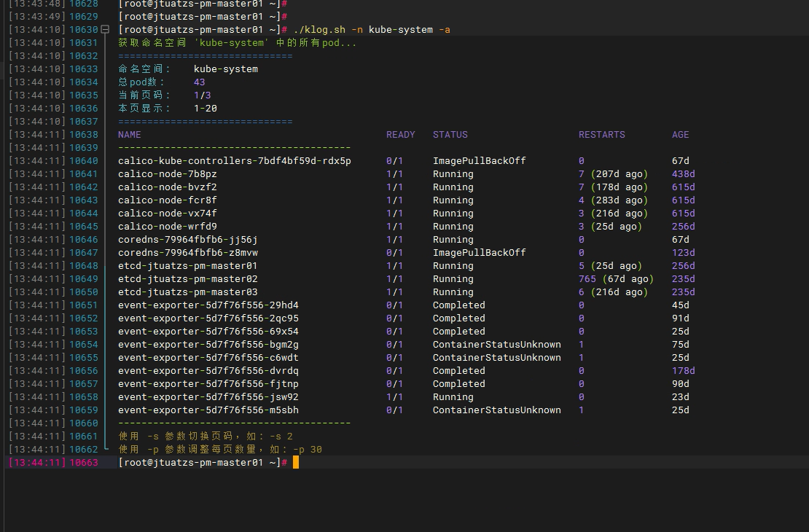Click the orange cursor at the last prompt
809x532 pixels.
pos(296,463)
